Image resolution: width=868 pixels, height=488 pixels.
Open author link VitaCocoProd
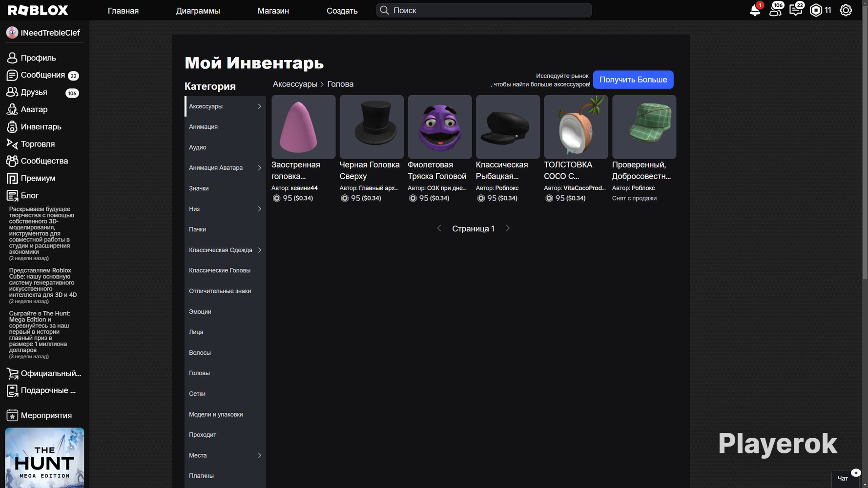tap(584, 188)
